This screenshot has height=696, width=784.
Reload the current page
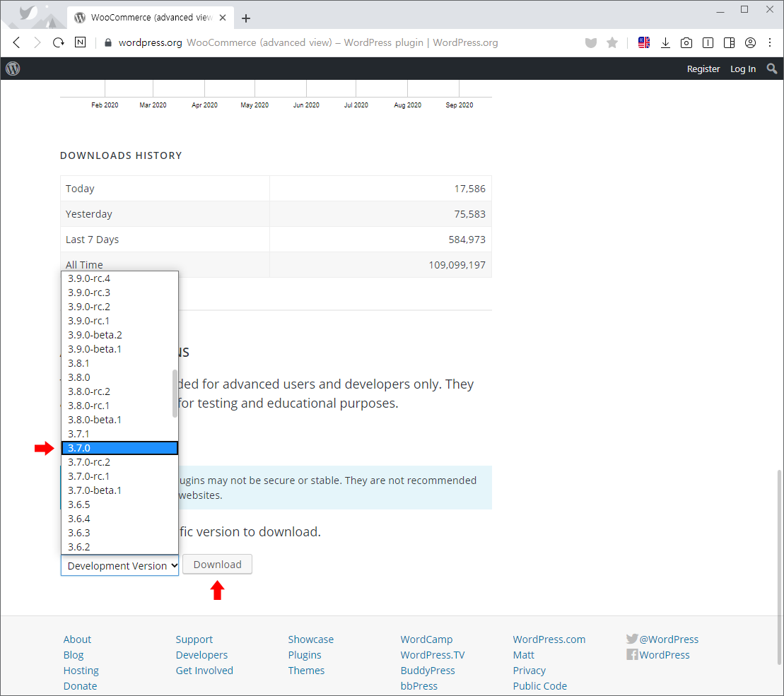pyautogui.click(x=59, y=42)
